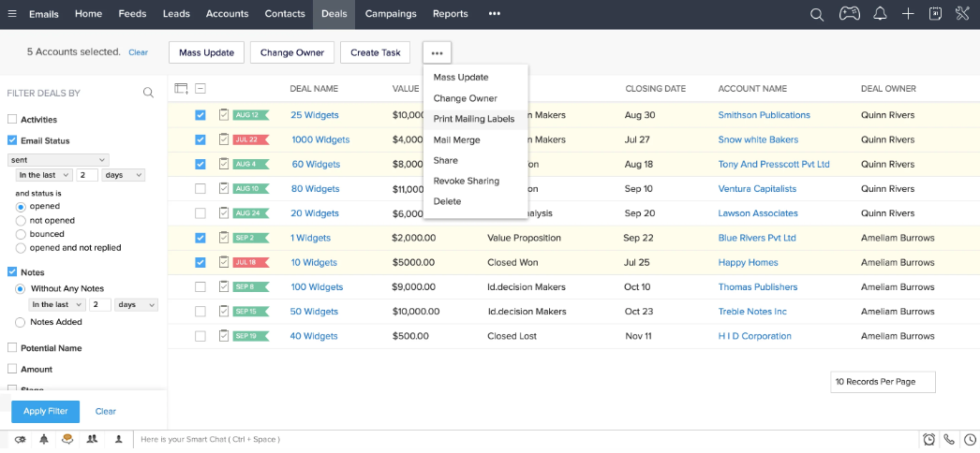This screenshot has width=980, height=453.
Task: Open the 'days' dropdown under Email Status
Action: point(125,175)
